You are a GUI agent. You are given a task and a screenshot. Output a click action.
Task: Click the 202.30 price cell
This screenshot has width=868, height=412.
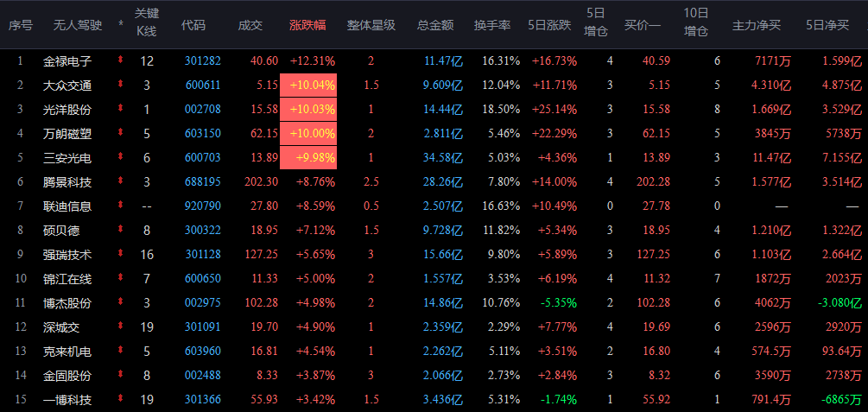(x=262, y=181)
